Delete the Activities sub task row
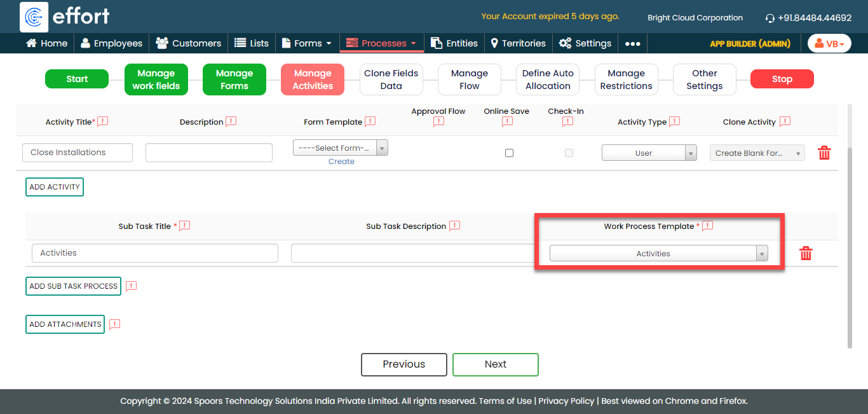 [x=806, y=253]
